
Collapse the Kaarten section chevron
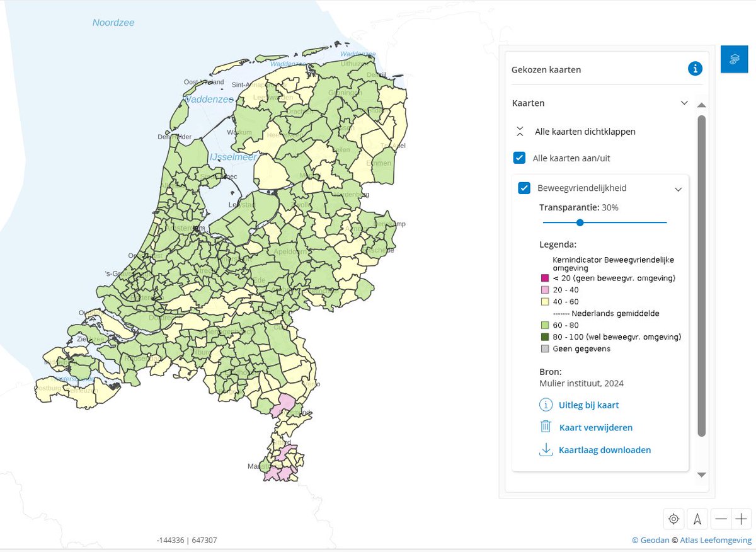point(684,103)
